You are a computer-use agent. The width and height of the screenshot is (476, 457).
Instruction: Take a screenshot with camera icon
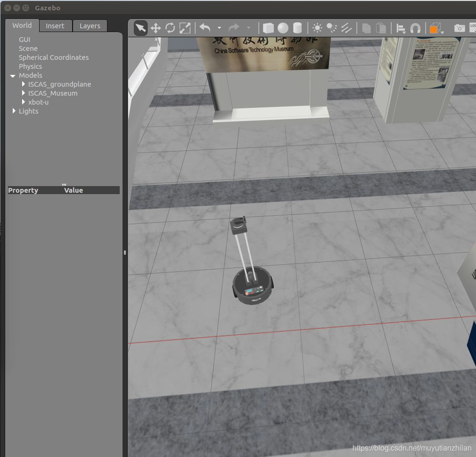click(460, 28)
